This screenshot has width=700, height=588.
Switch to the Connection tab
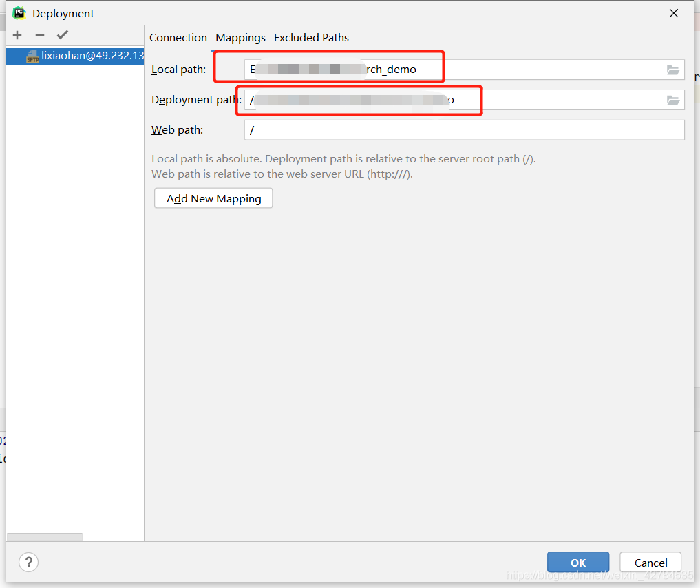[x=178, y=38]
